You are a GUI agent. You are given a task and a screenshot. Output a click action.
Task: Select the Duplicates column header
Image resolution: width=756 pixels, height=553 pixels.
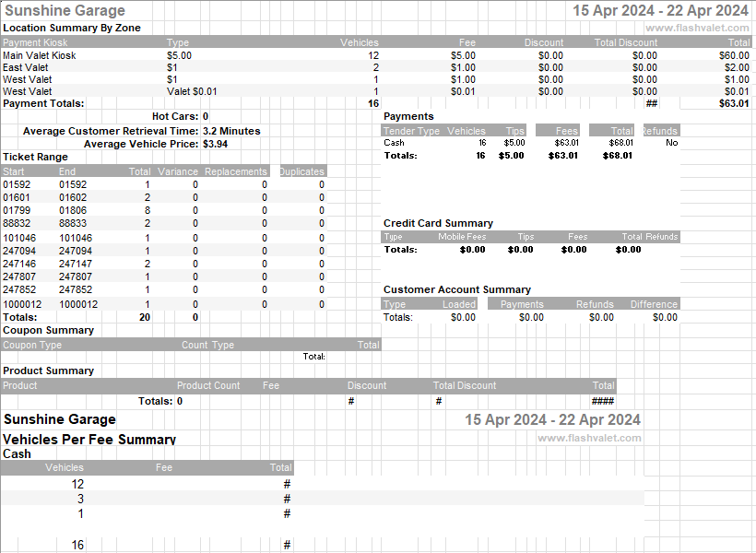(x=301, y=171)
